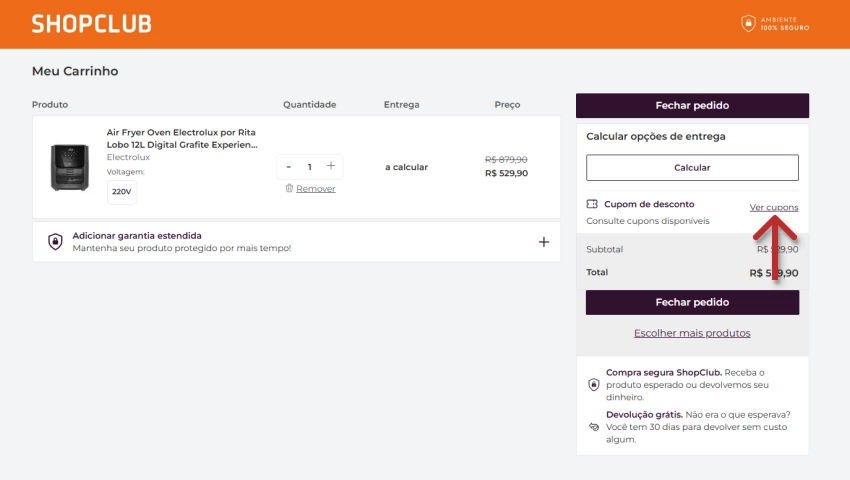850x480 pixels.
Task: Click the Remover link
Action: click(315, 188)
